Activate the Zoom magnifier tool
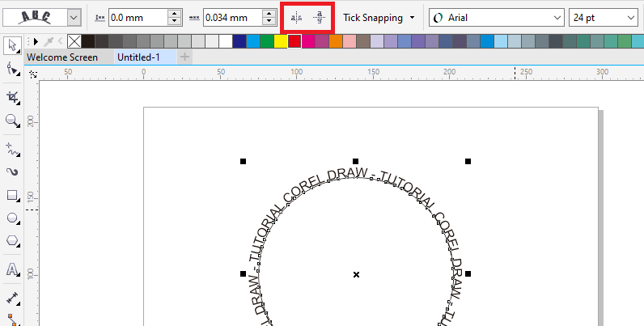This screenshot has height=326, width=644. click(13, 121)
